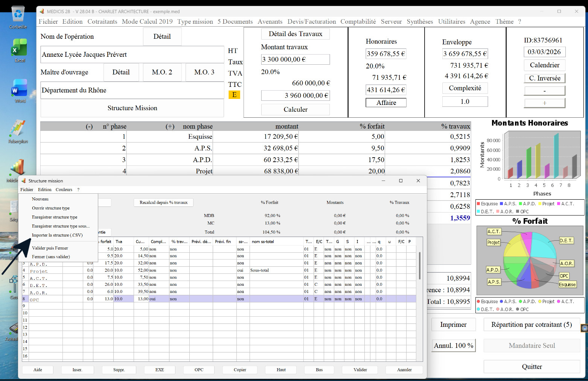Click the Montant travaux input field
The width and height of the screenshot is (588, 381).
296,59
